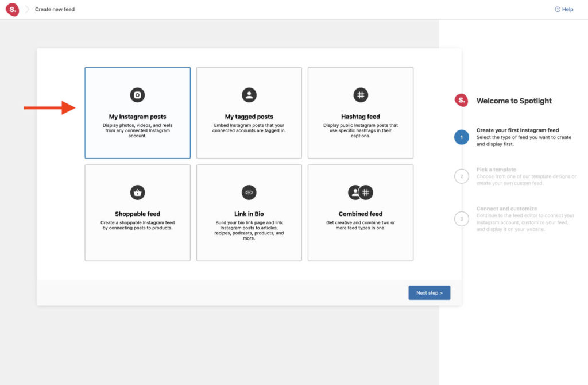Click the Combined feed dual icon

coord(361,192)
